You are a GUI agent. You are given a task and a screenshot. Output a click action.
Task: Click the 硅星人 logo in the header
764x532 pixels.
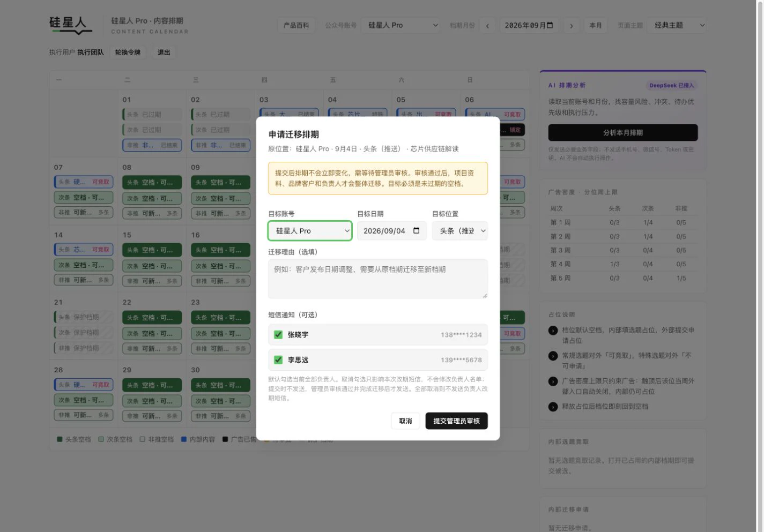(x=71, y=25)
